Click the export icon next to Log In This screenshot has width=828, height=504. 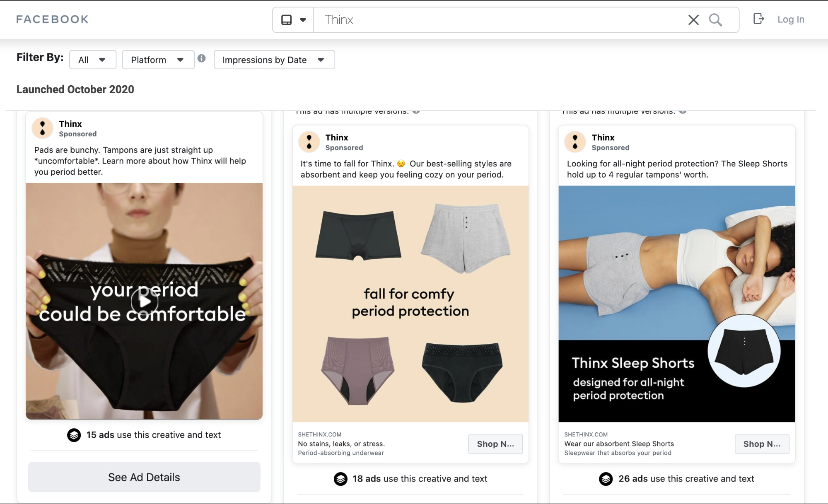click(x=758, y=19)
